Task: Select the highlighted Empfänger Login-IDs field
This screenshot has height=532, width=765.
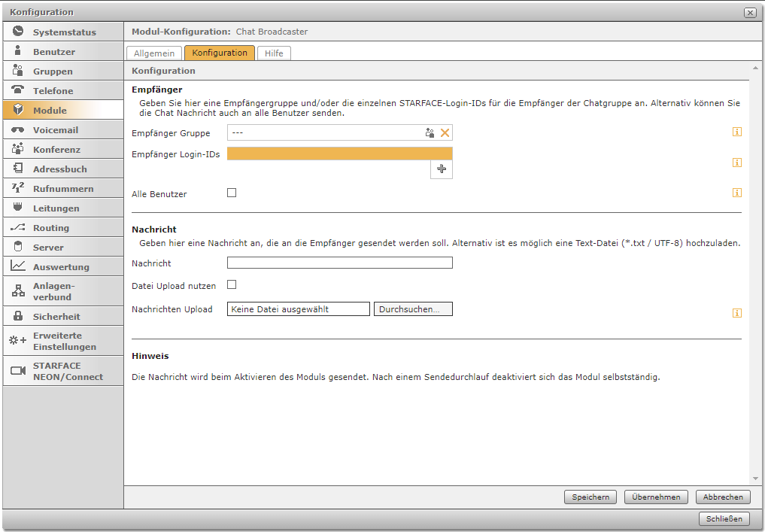Action: (x=339, y=154)
